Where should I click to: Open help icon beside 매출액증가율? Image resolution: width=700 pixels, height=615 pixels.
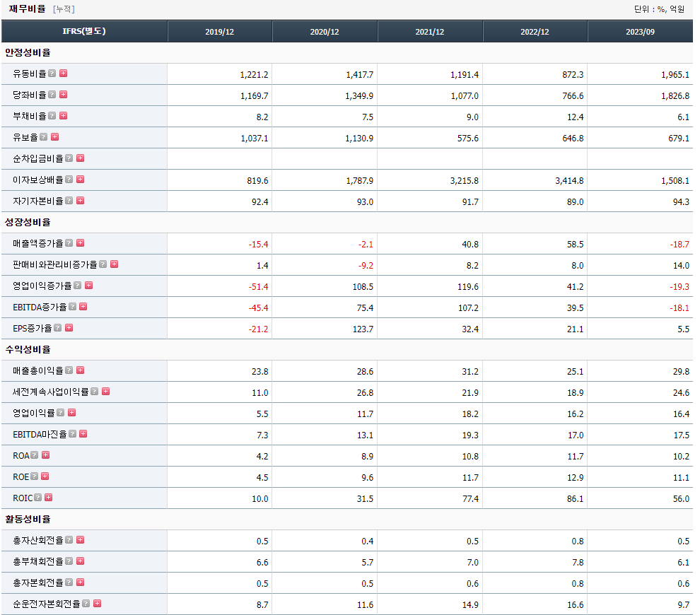(69, 242)
